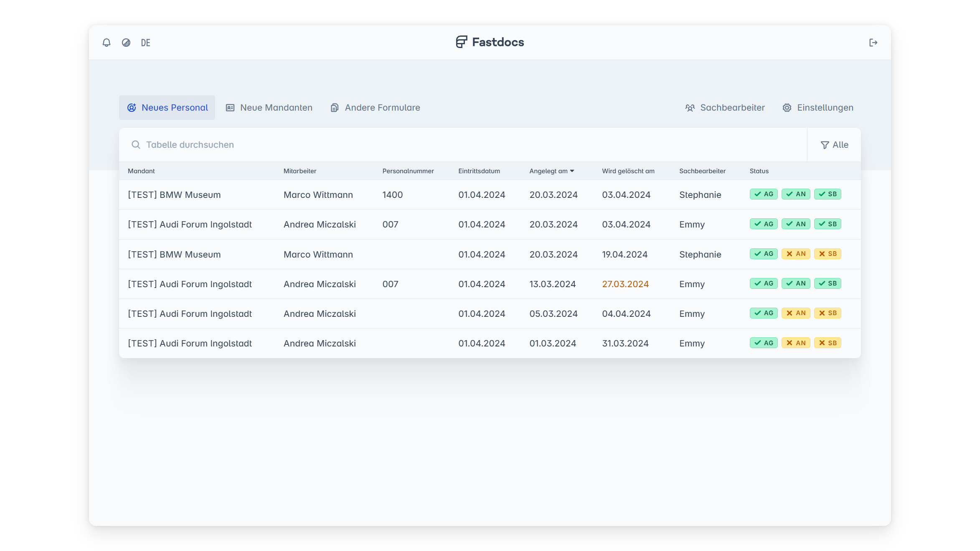This screenshot has height=551, width=980.
Task: Click the notification bell icon
Action: click(x=107, y=43)
